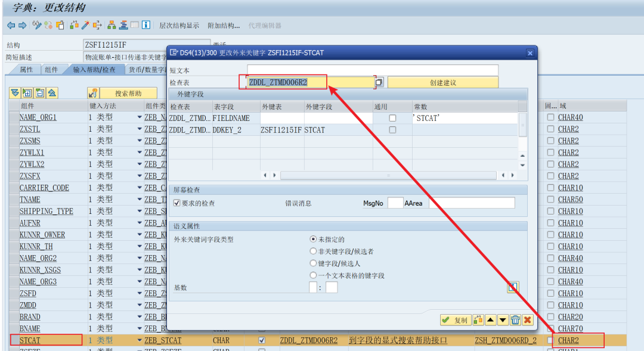The image size is (644, 351).
Task: Open 键入方法 dropdown for KUNNR_TH row
Action: tap(139, 246)
